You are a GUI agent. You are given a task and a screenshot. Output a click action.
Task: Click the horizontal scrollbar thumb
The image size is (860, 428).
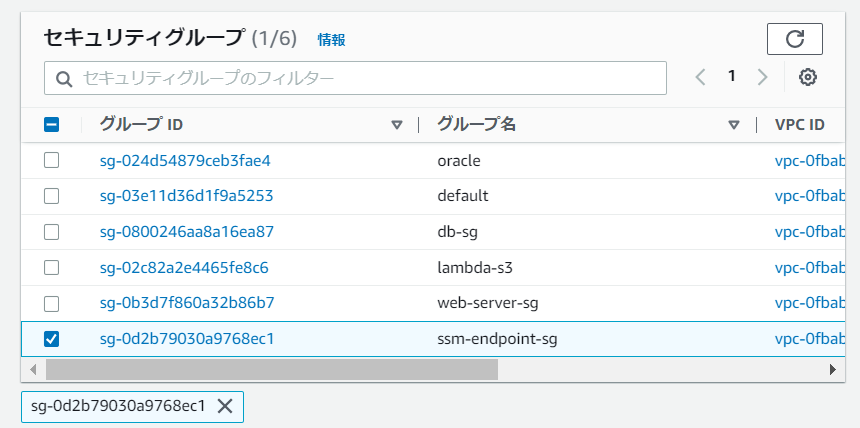point(271,369)
